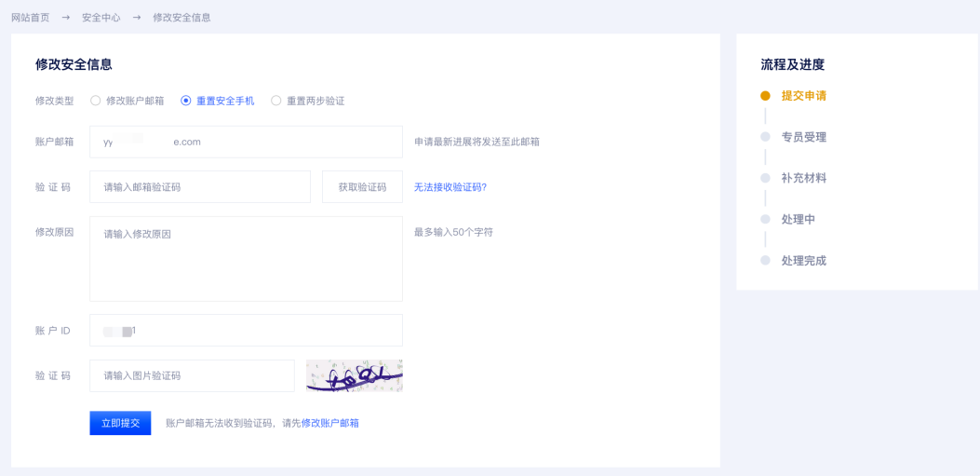Viewport: 980px width, 476px height.
Task: Click the 补充材料 step dot
Action: pos(765,178)
